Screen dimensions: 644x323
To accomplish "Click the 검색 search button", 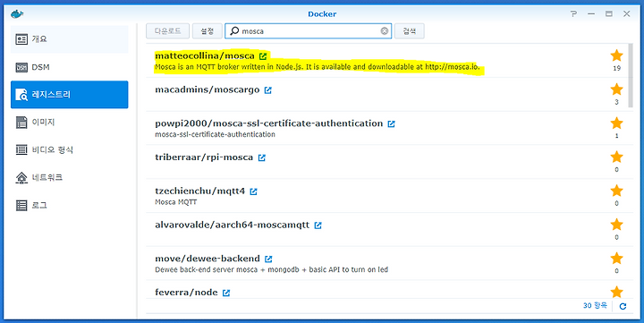I will [x=410, y=30].
